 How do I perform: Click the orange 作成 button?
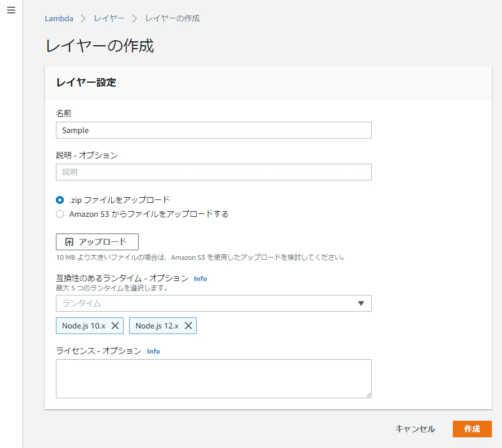coord(472,429)
